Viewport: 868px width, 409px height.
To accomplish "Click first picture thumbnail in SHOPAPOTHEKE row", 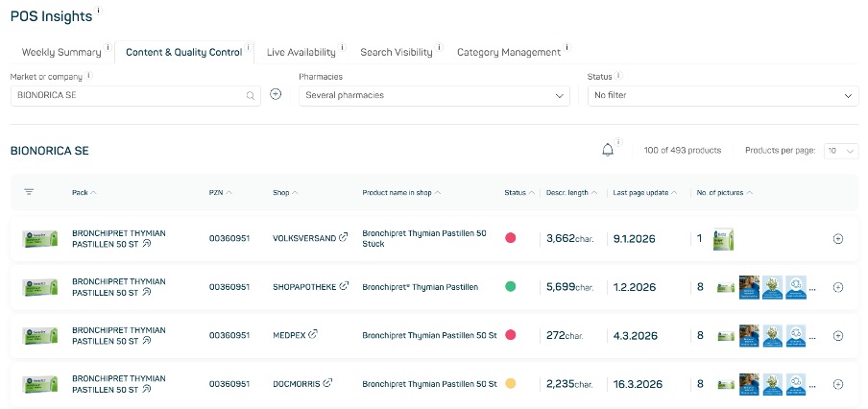I will (726, 288).
